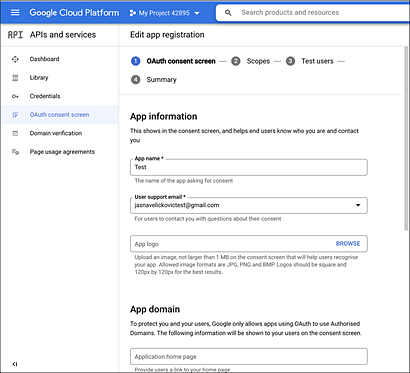Click the Credentials key icon
This screenshot has width=410, height=373.
pos(15,96)
